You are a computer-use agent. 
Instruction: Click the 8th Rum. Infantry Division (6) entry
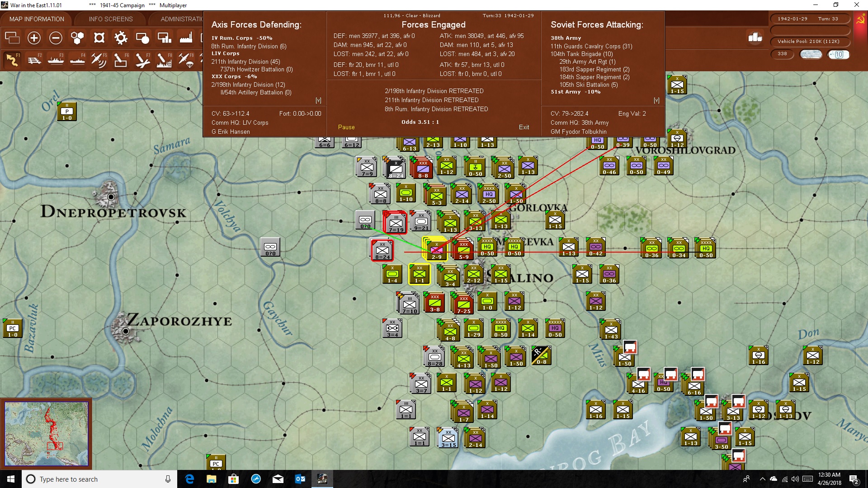click(249, 46)
